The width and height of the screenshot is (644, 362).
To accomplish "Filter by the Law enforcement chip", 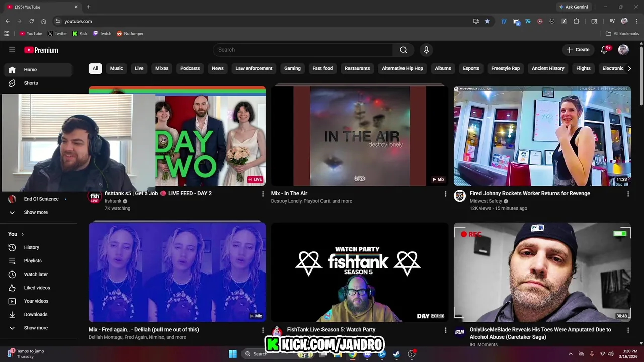I will (254, 68).
